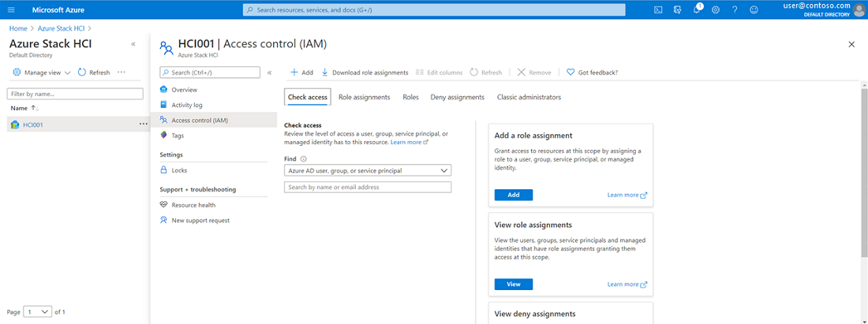Open the user account avatar

click(859, 10)
